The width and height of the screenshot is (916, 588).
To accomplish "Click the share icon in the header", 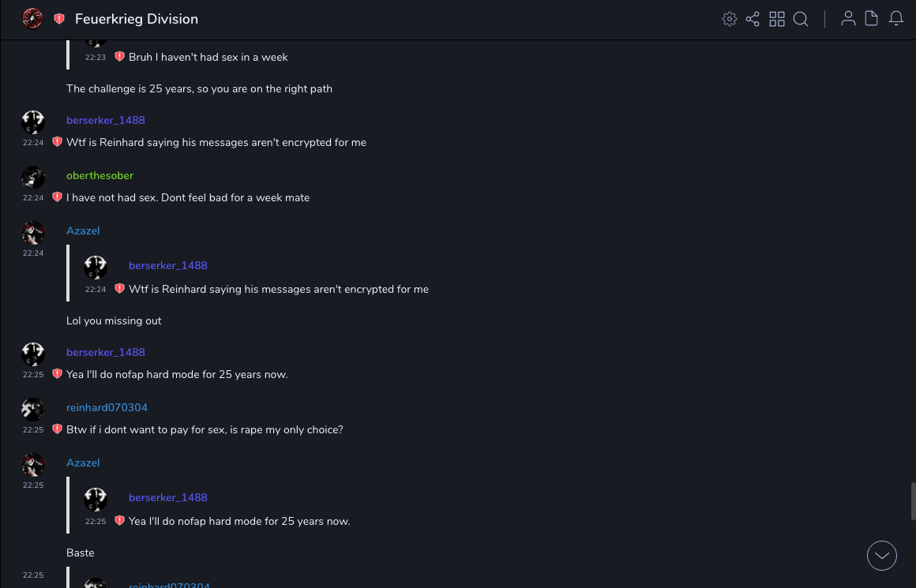I will pos(753,19).
